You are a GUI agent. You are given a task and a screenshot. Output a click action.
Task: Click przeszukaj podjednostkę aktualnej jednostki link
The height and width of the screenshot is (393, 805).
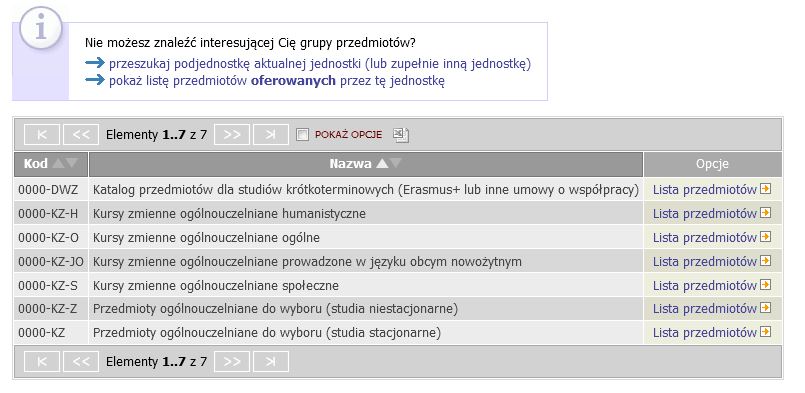320,64
